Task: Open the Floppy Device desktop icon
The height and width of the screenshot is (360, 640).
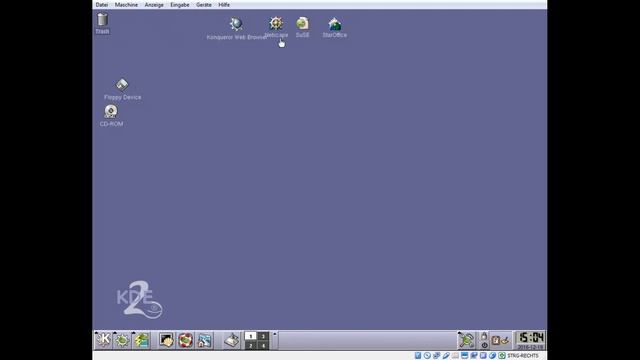Action: tap(122, 89)
